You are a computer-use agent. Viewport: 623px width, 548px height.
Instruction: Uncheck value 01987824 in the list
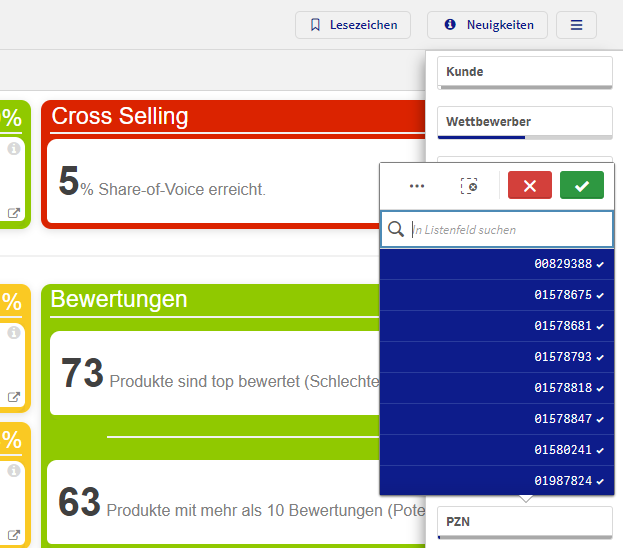(x=497, y=481)
